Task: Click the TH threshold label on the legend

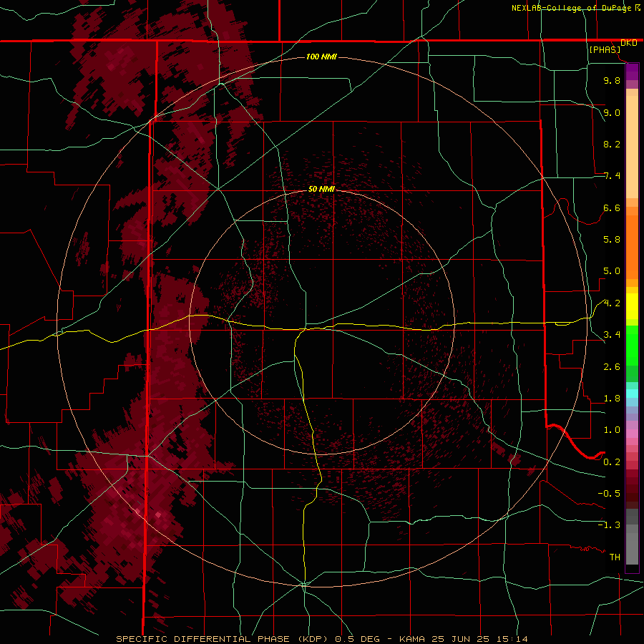Action: 615,557
